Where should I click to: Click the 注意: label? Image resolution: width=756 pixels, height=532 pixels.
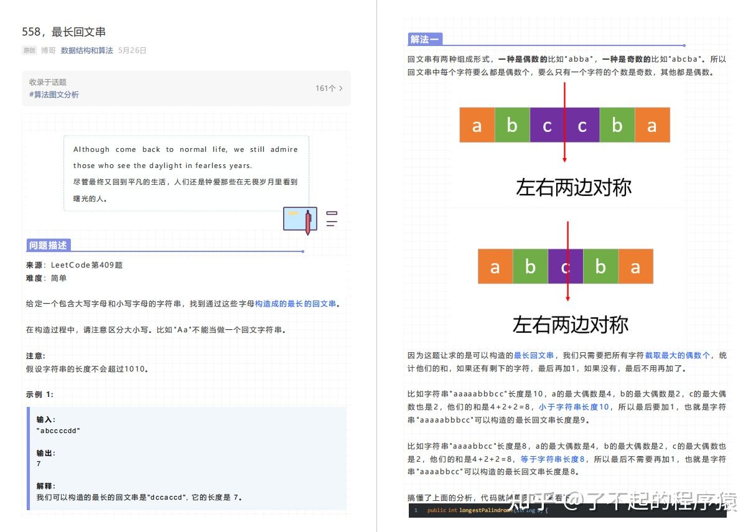point(35,356)
